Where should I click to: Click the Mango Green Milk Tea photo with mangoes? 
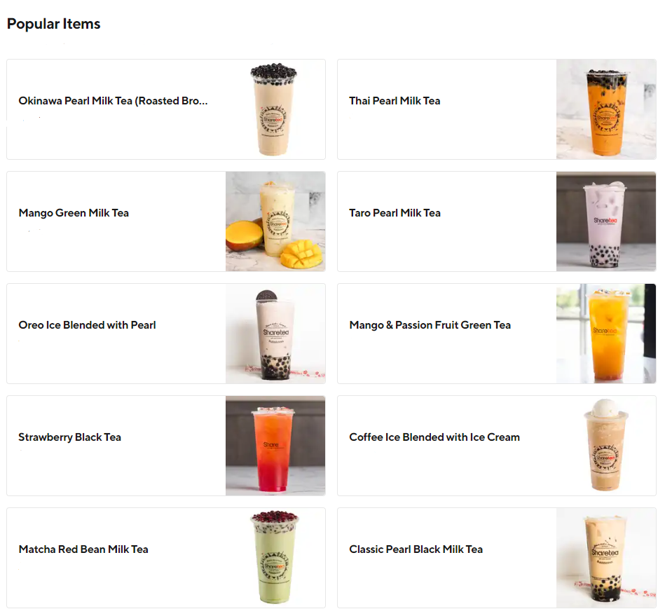pyautogui.click(x=275, y=221)
